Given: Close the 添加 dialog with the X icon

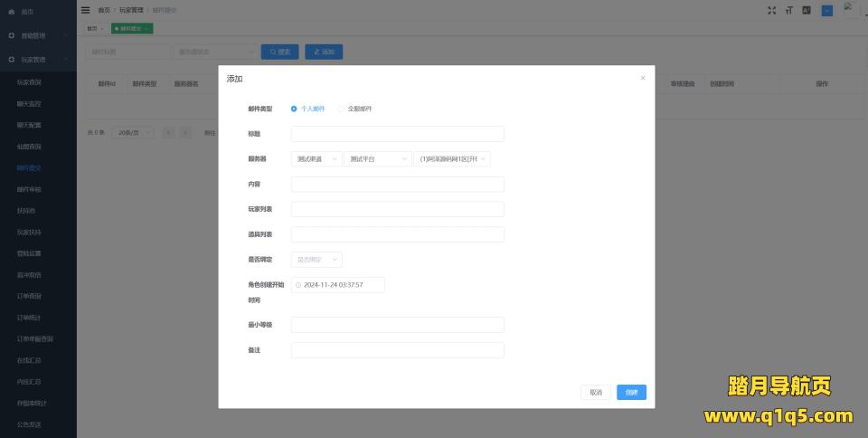Looking at the screenshot, I should coord(643,78).
